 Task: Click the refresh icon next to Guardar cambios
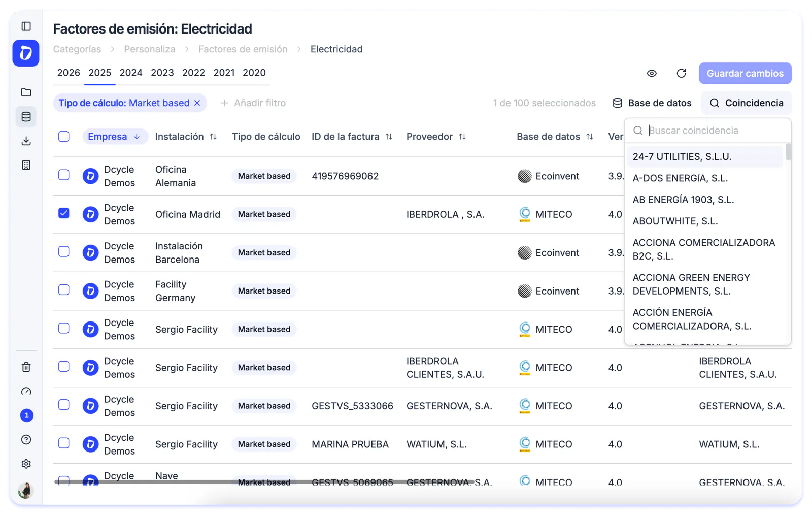coord(681,74)
